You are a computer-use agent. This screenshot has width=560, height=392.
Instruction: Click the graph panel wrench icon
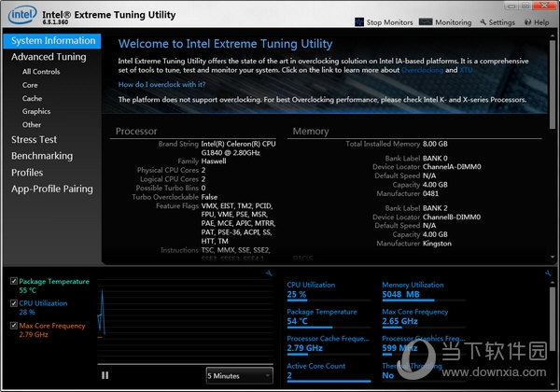[269, 273]
